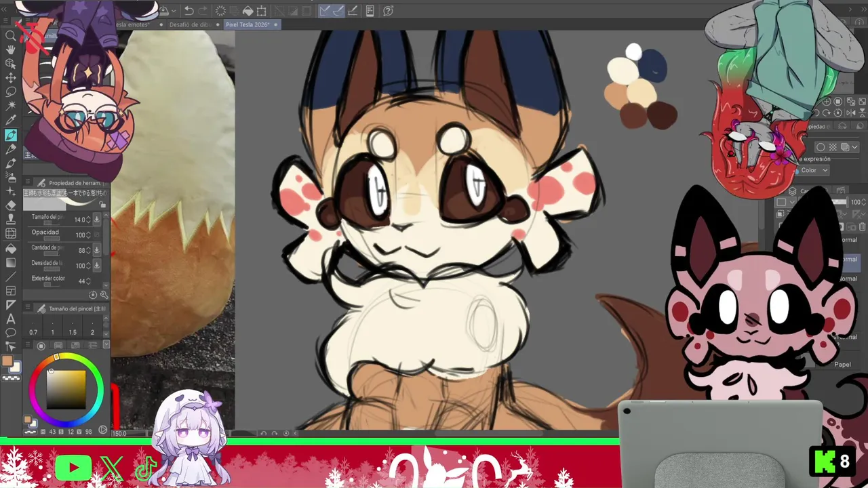Select the Straight line figure tool
868x488 pixels.
10,277
